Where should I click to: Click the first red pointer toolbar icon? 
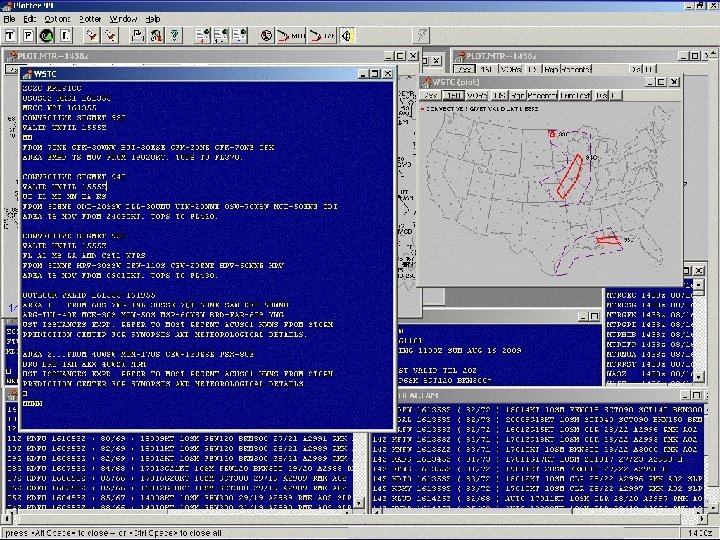point(92,35)
